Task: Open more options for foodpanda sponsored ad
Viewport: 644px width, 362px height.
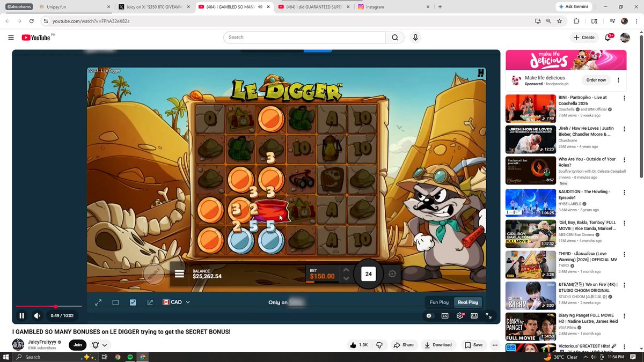Action: 618,80
